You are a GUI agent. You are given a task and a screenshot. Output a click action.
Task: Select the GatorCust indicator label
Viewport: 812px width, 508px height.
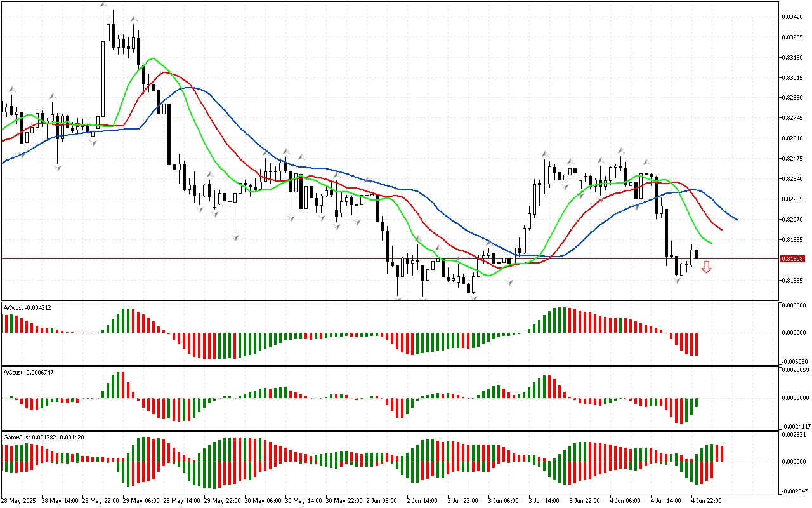[x=44, y=438]
